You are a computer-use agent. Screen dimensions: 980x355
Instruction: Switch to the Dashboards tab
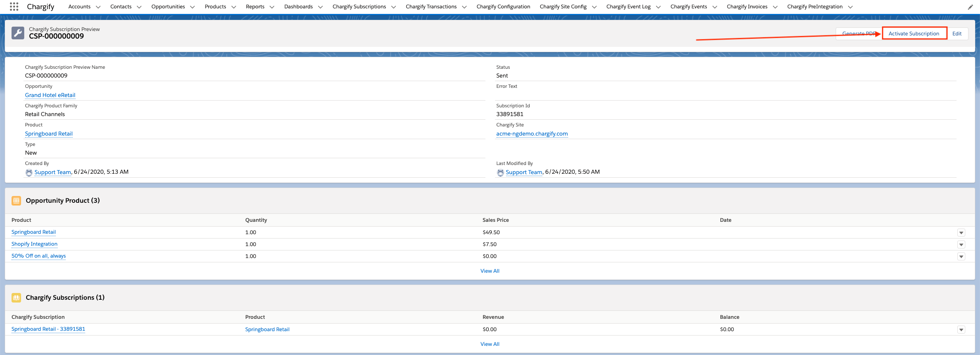[298, 7]
